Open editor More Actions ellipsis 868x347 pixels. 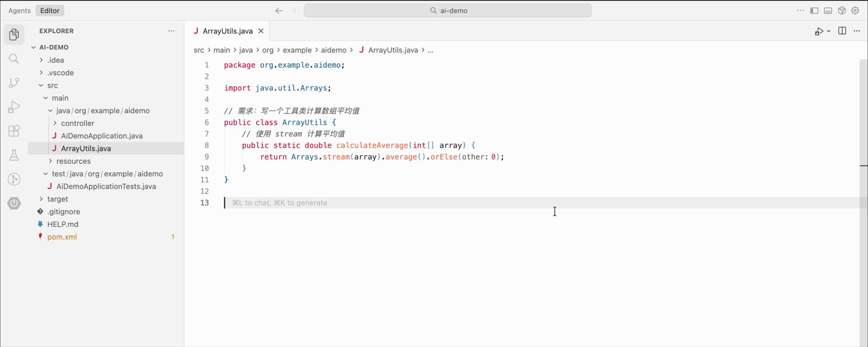click(x=857, y=31)
